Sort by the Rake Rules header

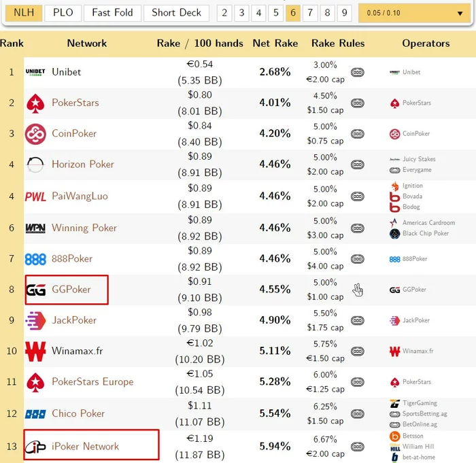point(338,43)
